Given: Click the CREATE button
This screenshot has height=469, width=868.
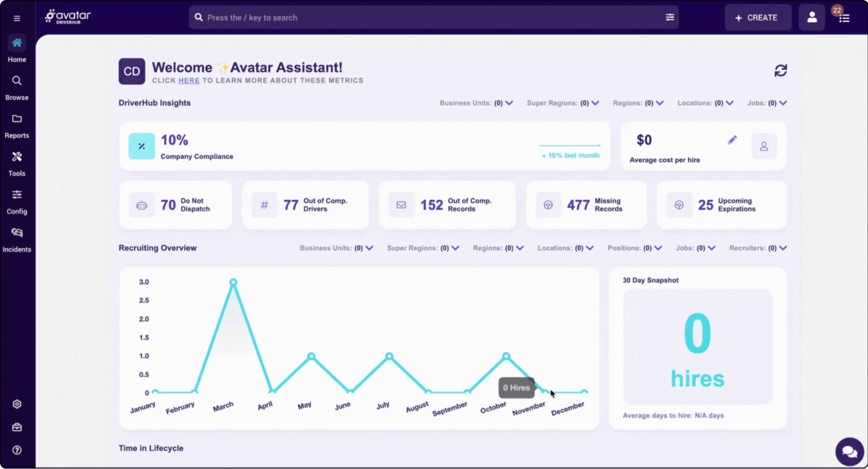Looking at the screenshot, I should [x=758, y=17].
